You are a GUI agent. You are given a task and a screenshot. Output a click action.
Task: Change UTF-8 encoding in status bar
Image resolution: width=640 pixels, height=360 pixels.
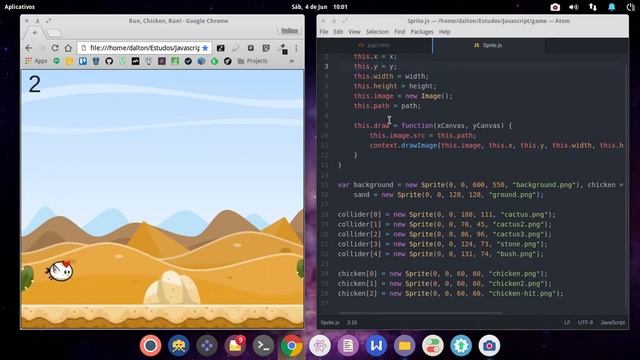pos(585,322)
